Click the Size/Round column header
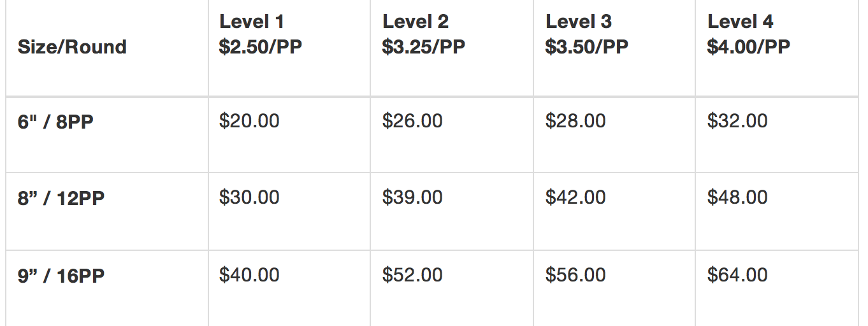Screen dimensions: 868x326 click(x=72, y=47)
